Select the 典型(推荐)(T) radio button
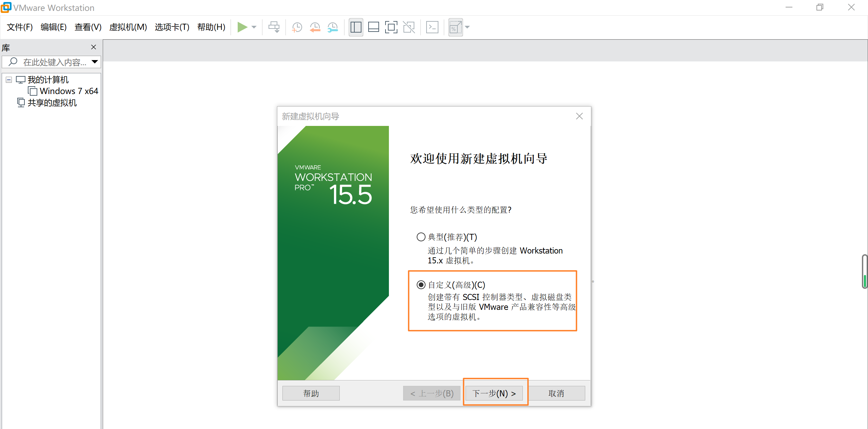The width and height of the screenshot is (868, 429). [421, 237]
